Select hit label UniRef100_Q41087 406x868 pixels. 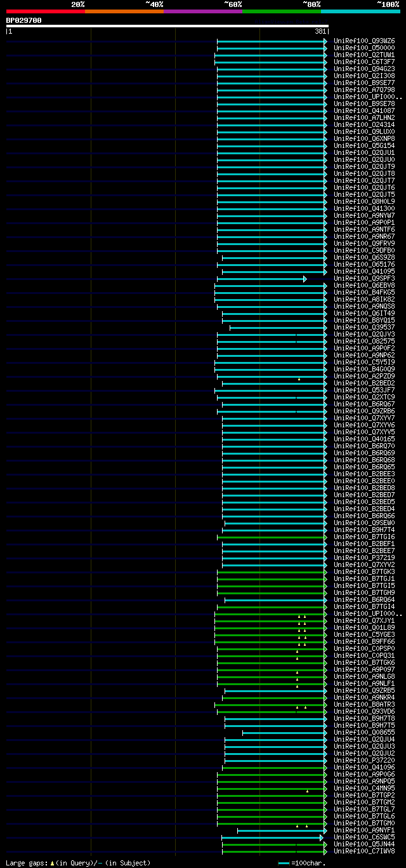click(364, 110)
